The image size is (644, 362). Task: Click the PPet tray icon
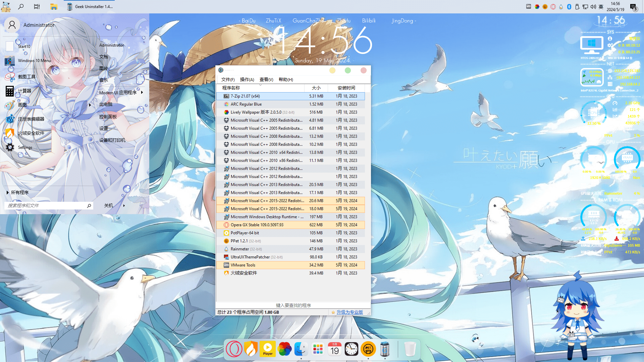pyautogui.click(x=545, y=6)
